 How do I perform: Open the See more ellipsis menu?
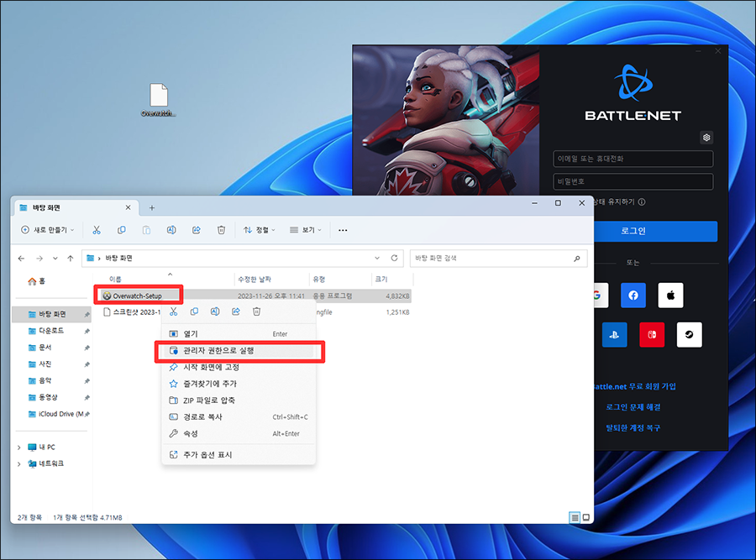[343, 230]
